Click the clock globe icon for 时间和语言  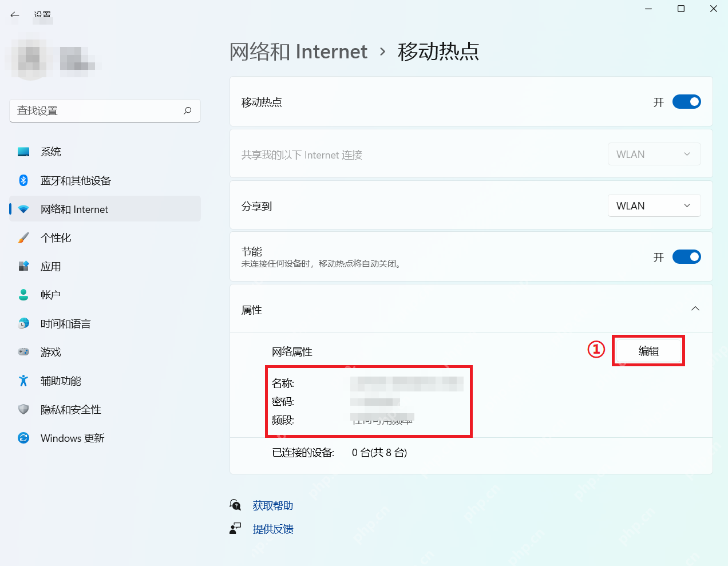pyautogui.click(x=23, y=323)
